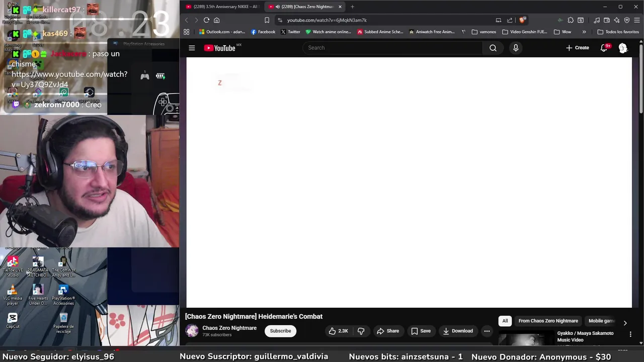Screen dimensions: 644x362
Task: Open the Outlook.com bookmark
Action: pos(222,32)
